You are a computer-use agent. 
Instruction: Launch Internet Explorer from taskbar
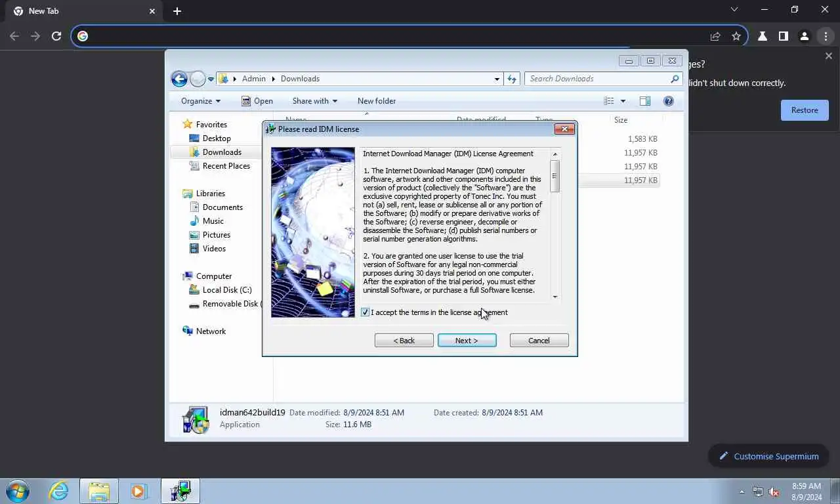point(58,491)
